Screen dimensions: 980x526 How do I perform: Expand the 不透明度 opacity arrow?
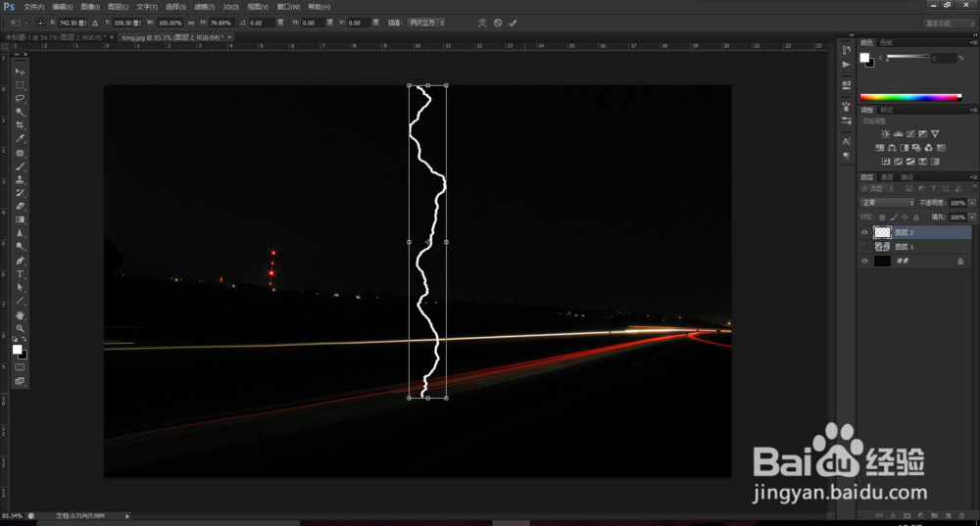(x=972, y=203)
